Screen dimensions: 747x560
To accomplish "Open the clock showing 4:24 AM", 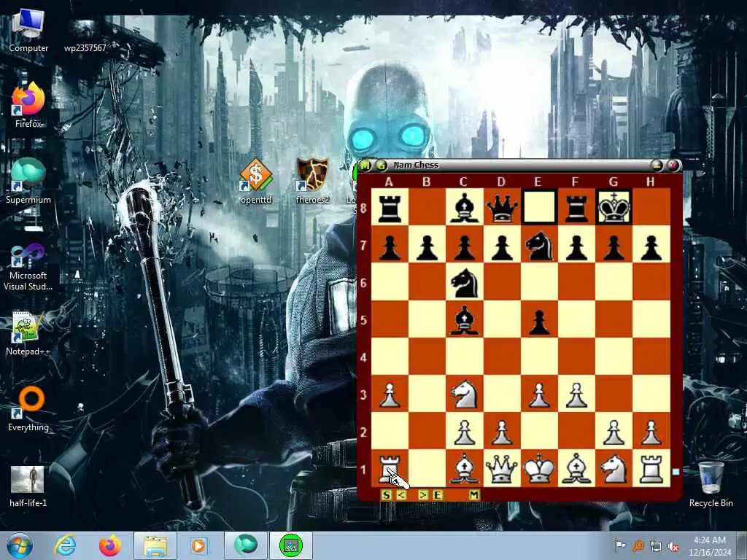I will 710,545.
